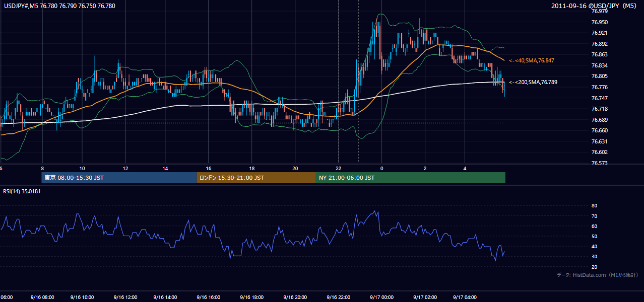This screenshot has height=302, width=644.
Task: Click the 9/17 02:00 time axis label
Action: click(424, 297)
